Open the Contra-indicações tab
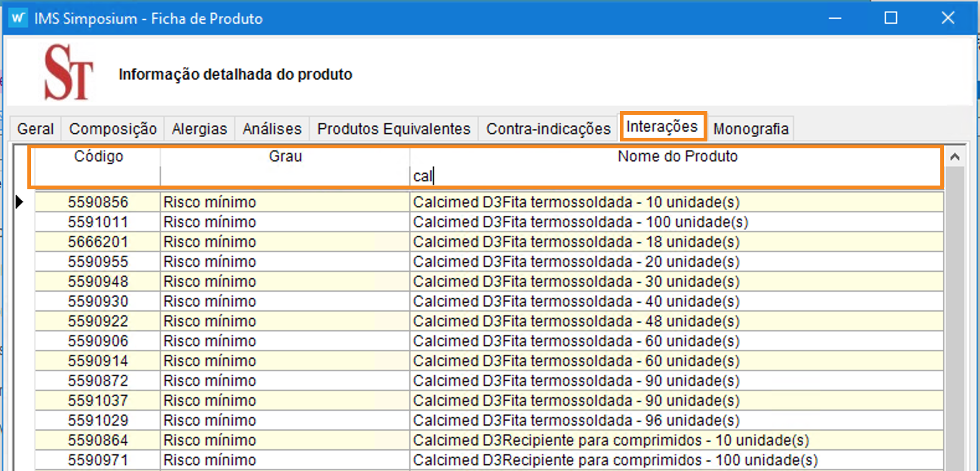980x471 pixels. point(548,128)
